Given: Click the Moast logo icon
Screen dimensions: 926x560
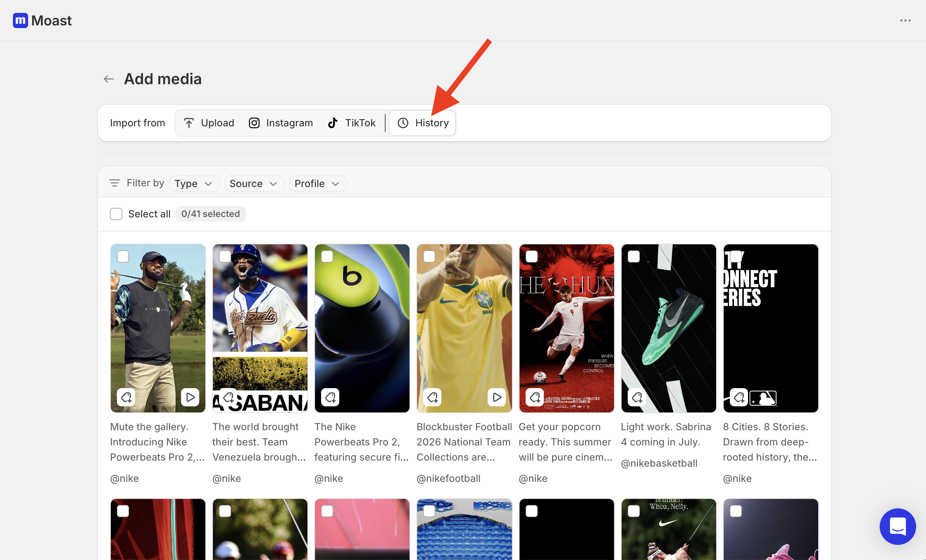Looking at the screenshot, I should point(20,20).
